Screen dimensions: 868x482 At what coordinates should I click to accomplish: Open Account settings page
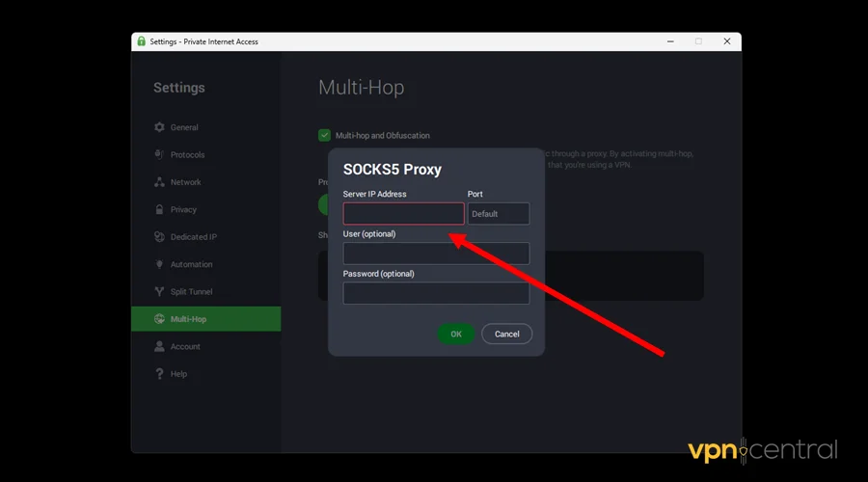tap(206, 346)
